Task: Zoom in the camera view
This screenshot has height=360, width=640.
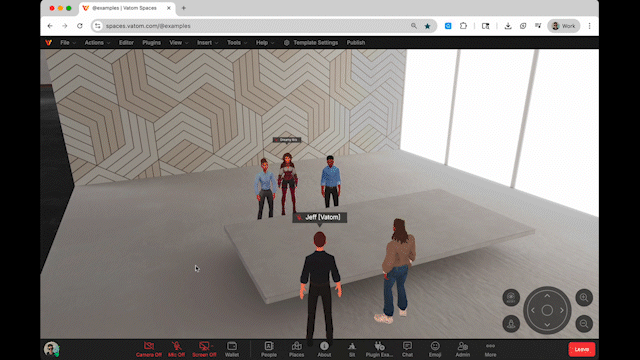Action: pos(584,298)
